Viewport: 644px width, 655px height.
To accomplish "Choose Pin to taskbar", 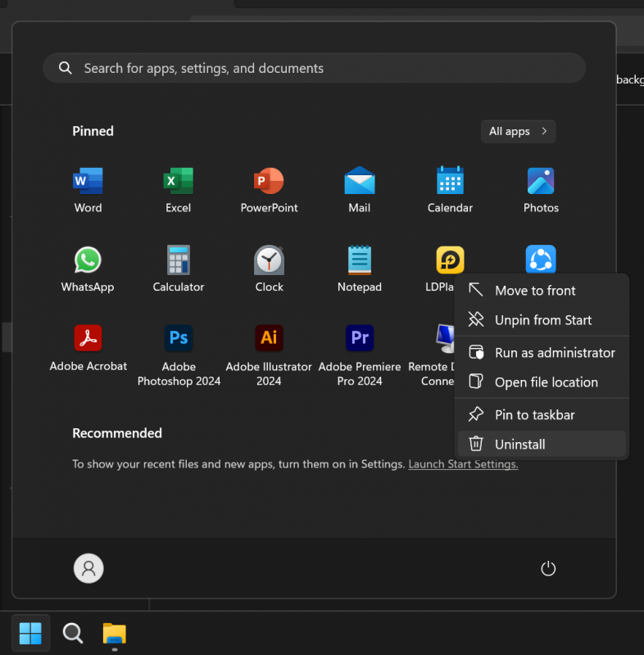I will (x=542, y=415).
